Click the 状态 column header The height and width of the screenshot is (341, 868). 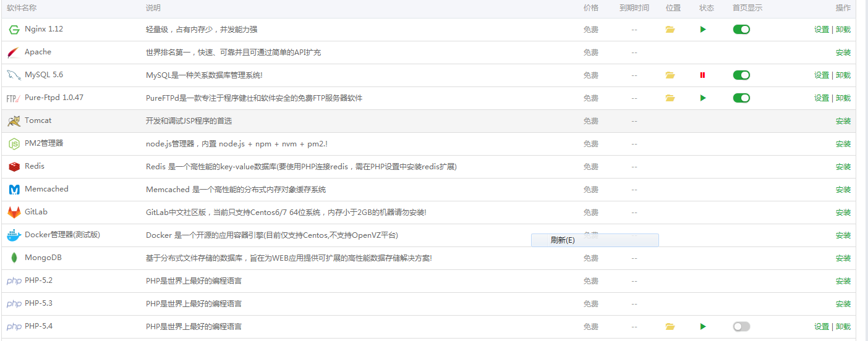707,8
